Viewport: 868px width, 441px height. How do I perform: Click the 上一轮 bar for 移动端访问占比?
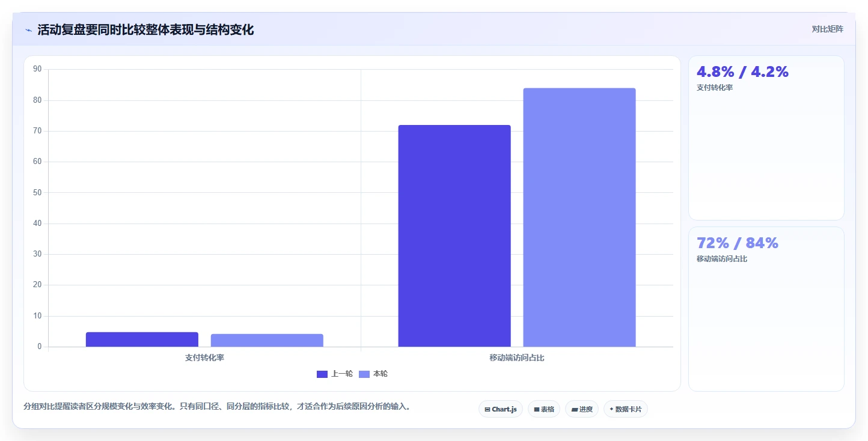[x=454, y=236]
